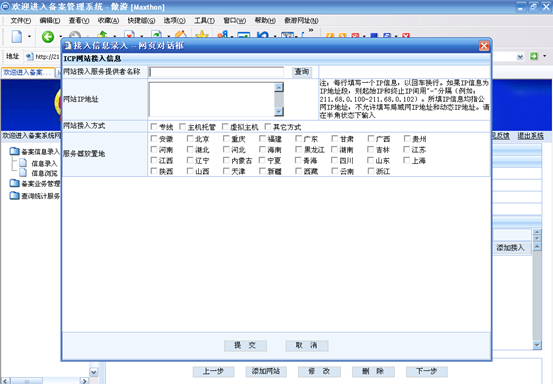The height and width of the screenshot is (384, 553).
Task: Select 信息录入 tree item
Action: coord(44,163)
